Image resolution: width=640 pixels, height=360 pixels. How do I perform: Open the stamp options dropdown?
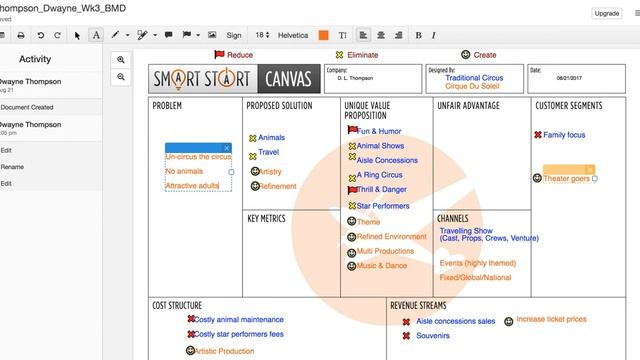pyautogui.click(x=198, y=36)
